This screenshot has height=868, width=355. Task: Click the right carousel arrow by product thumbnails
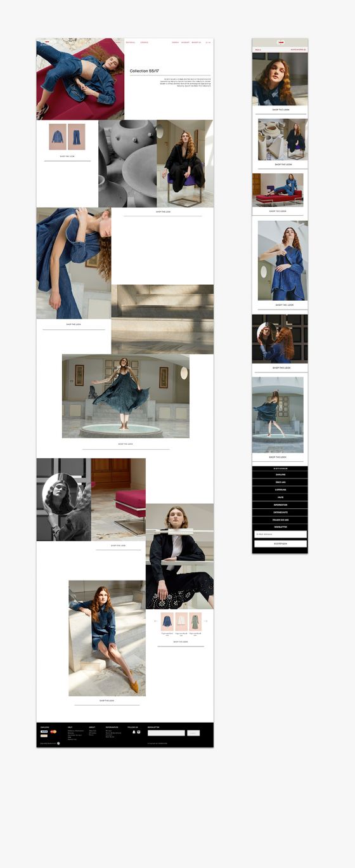pyautogui.click(x=205, y=621)
